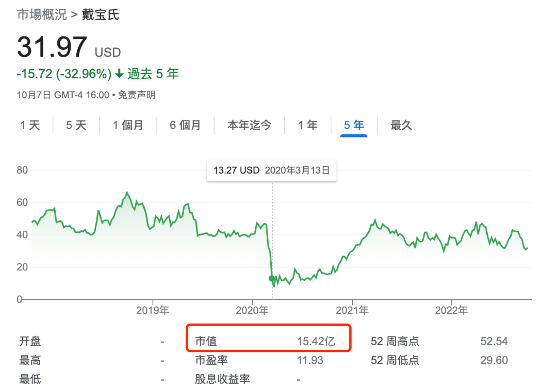Click the down arrow beside percentage change
Screen dimensions: 557x392
(x=119, y=74)
